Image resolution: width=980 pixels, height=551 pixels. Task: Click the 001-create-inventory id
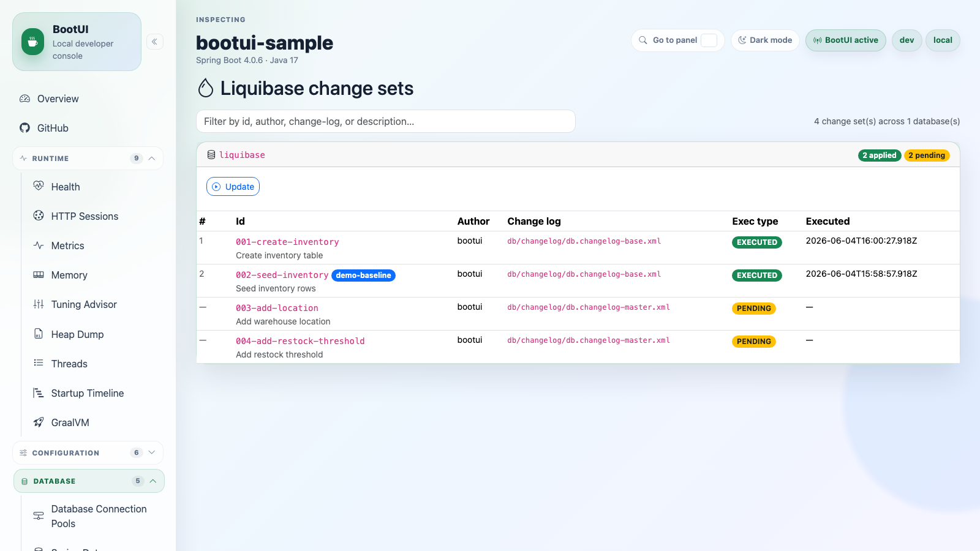tap(287, 242)
